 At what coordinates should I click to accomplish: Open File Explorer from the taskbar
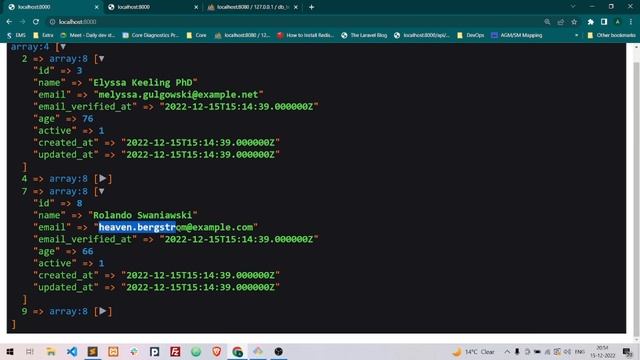51,351
